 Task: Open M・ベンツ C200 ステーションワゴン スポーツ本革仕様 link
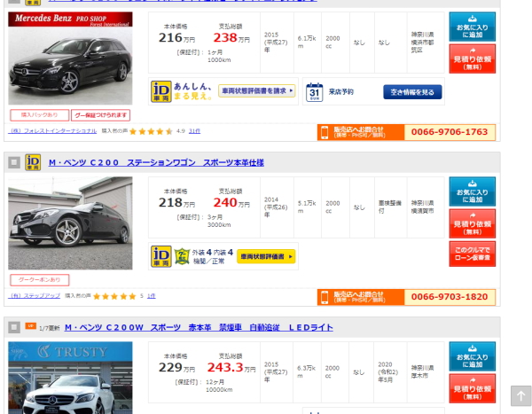coord(156,162)
